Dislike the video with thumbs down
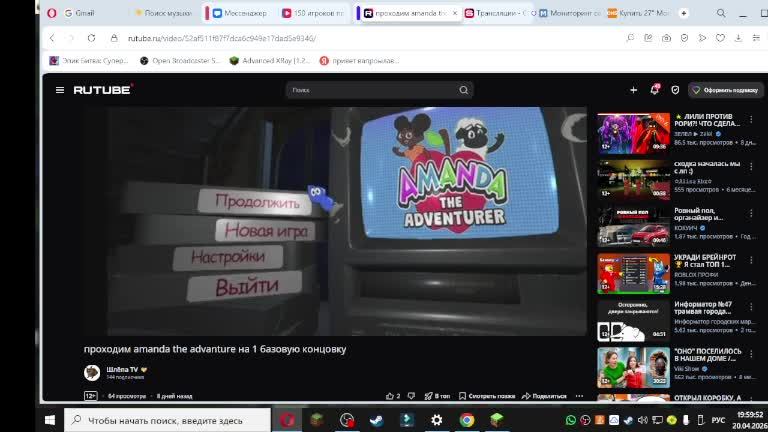This screenshot has height=432, width=768. (411, 396)
